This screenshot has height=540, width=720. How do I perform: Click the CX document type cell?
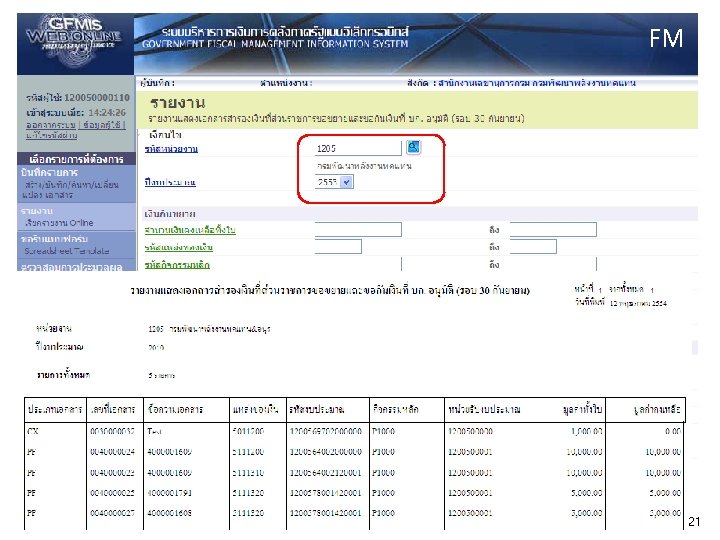pos(33,431)
